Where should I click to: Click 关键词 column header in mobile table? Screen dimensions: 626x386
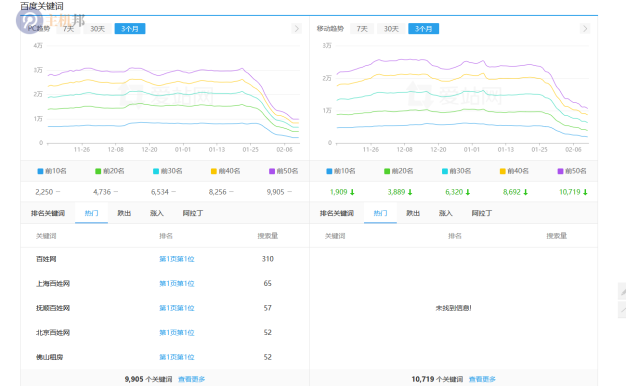coord(335,236)
